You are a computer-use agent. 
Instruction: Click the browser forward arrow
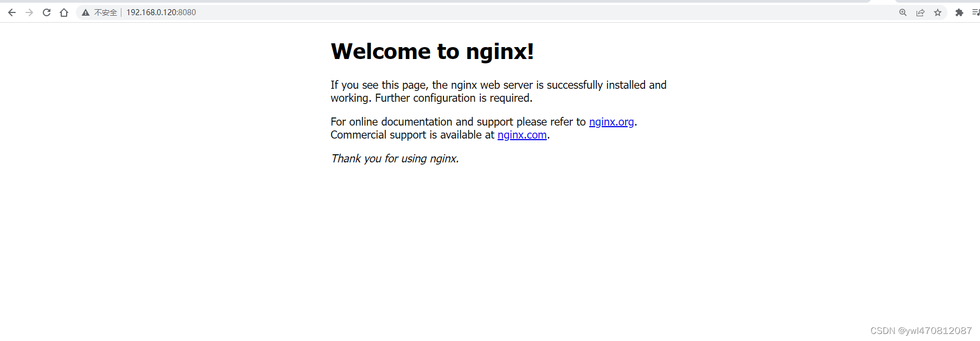coord(29,12)
